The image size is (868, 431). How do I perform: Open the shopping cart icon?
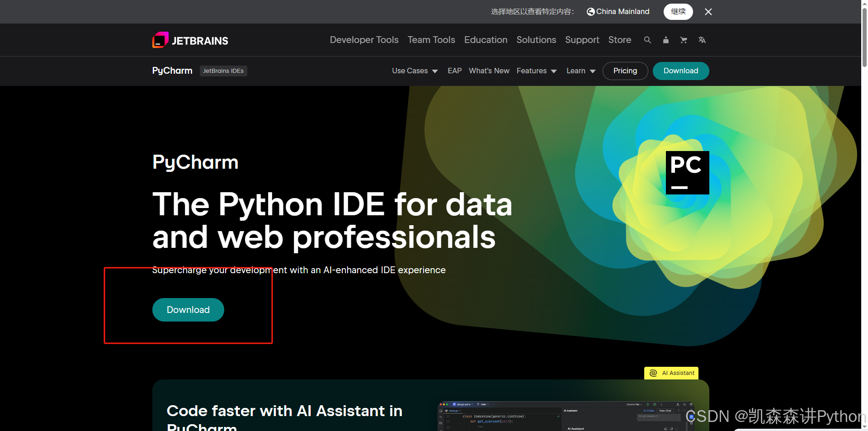coord(684,40)
